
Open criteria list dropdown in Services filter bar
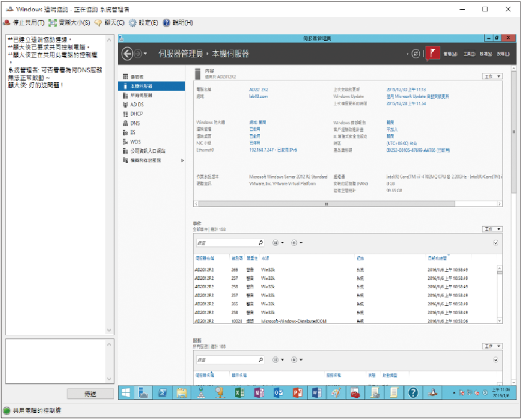pyautogui.click(x=278, y=360)
